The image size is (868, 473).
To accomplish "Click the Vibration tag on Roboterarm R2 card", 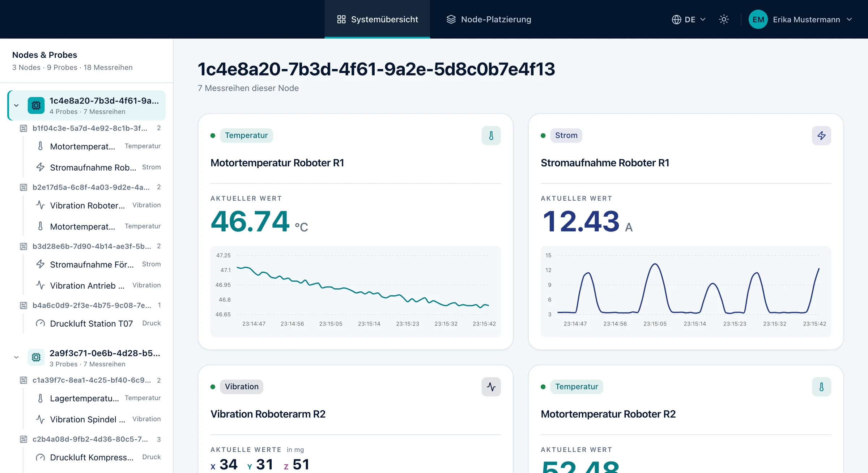I will coord(242,387).
